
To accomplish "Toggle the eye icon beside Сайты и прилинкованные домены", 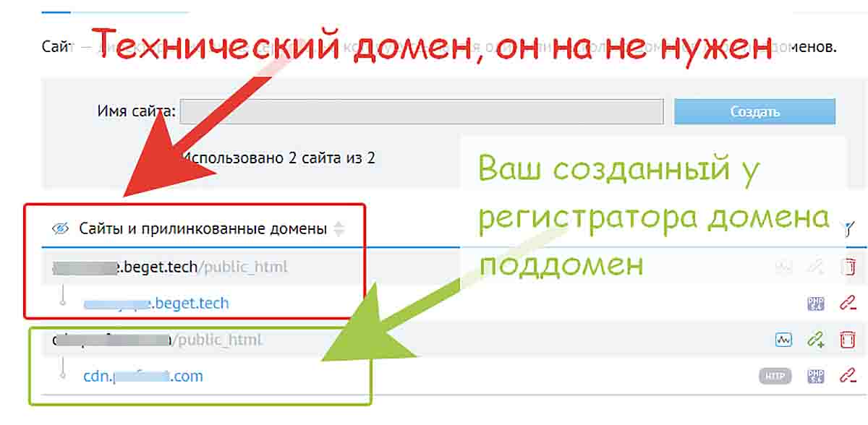I will (x=61, y=229).
